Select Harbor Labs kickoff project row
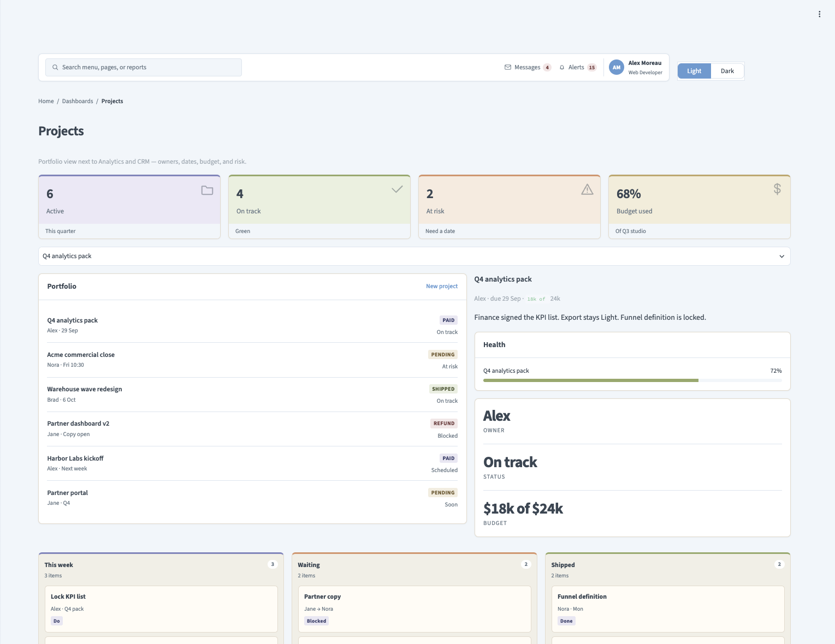Screen dimensions: 835x644 [252, 464]
